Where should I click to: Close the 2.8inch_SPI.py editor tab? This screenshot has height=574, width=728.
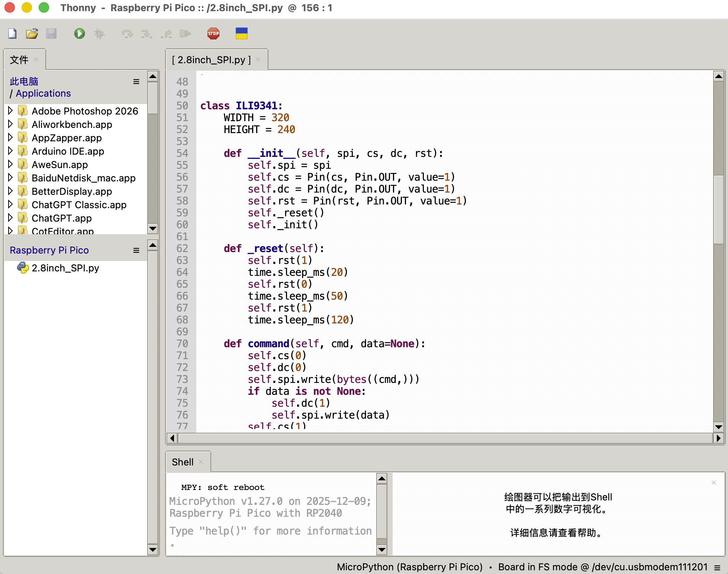[258, 59]
